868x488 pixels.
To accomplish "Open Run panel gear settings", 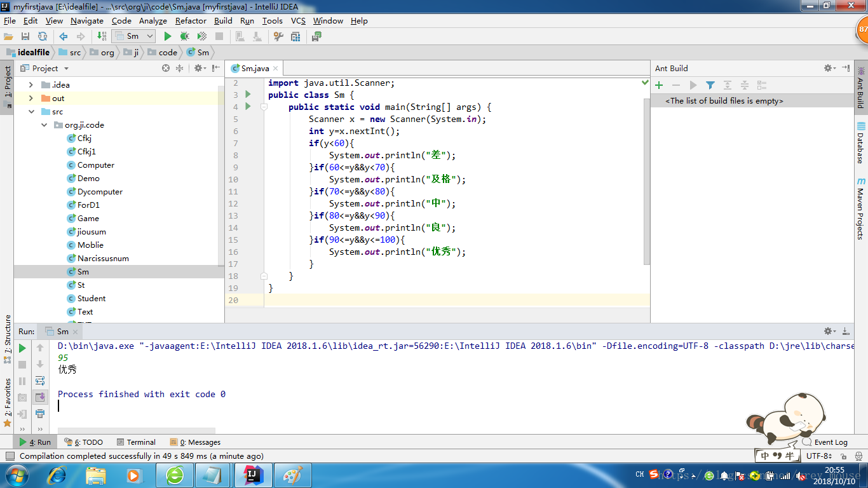I will 829,331.
